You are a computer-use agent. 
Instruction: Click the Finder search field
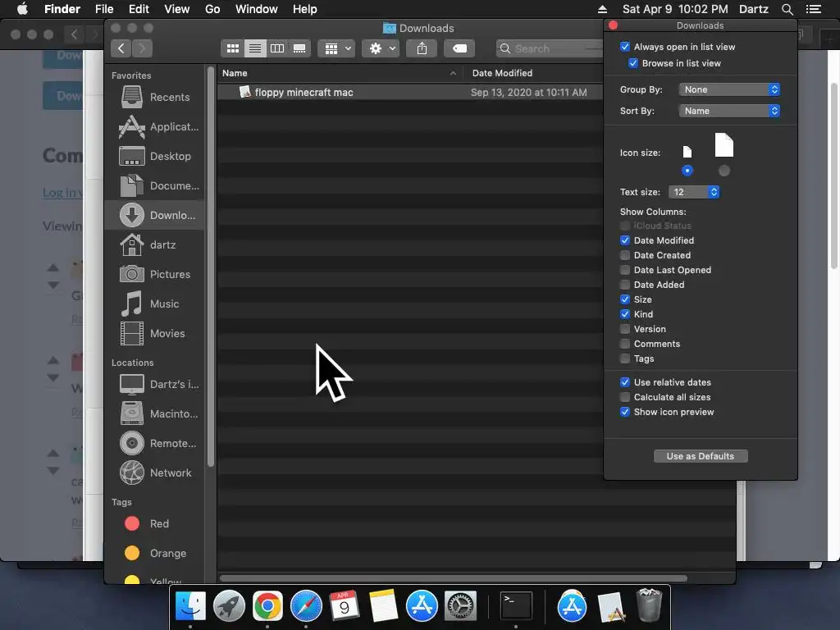pyautogui.click(x=550, y=48)
